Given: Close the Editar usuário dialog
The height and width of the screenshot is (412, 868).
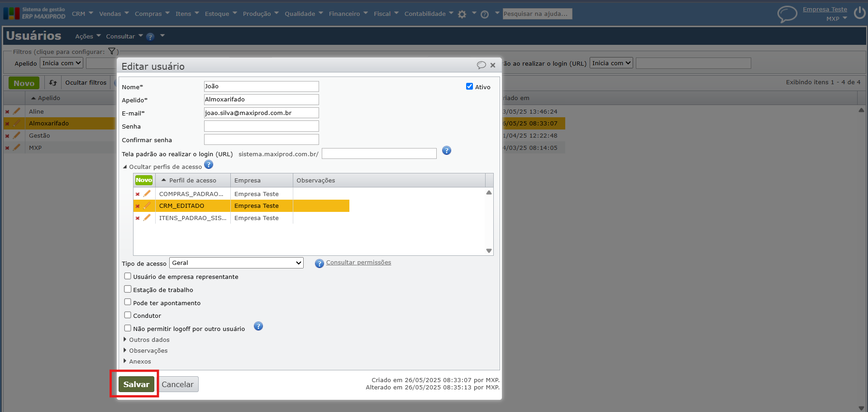Looking at the screenshot, I should [x=493, y=65].
